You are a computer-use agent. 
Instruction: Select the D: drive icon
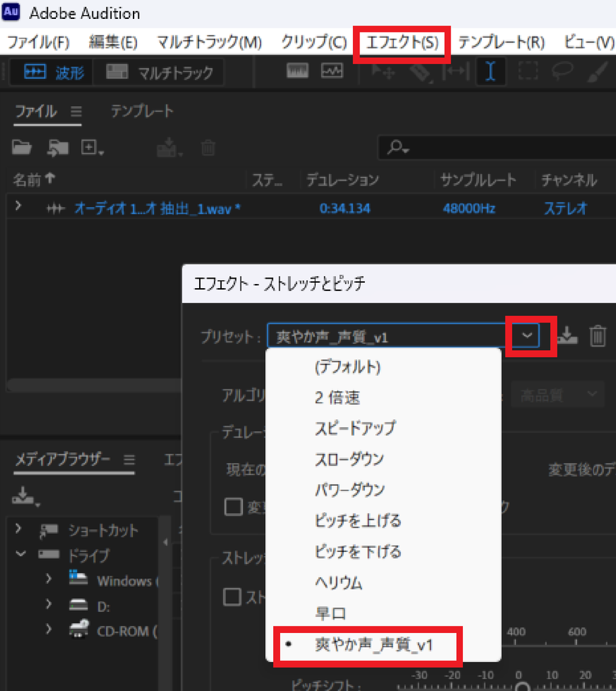[x=78, y=604]
